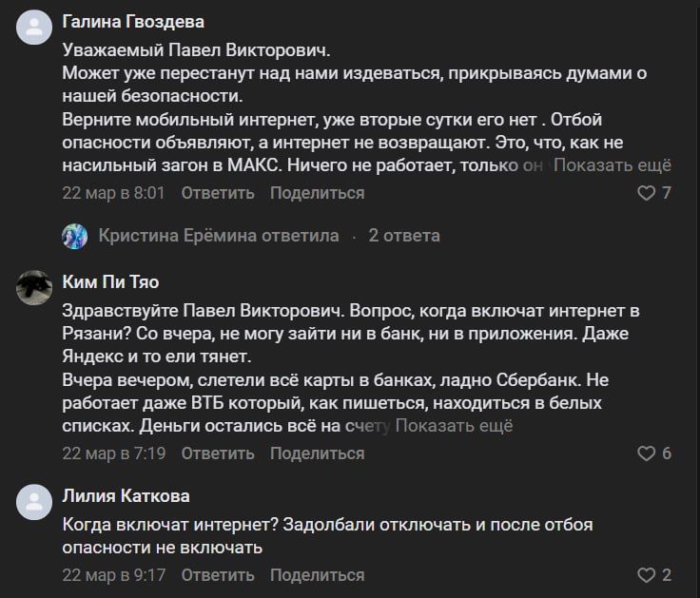Like Ким Пи Тяо's comment with the heart
This screenshot has width=700, height=598.
point(646,453)
